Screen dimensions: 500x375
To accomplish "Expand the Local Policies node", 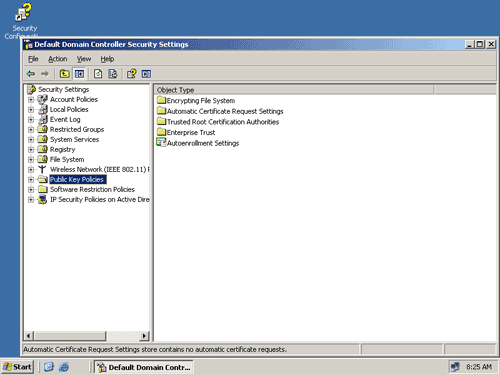I will point(31,110).
